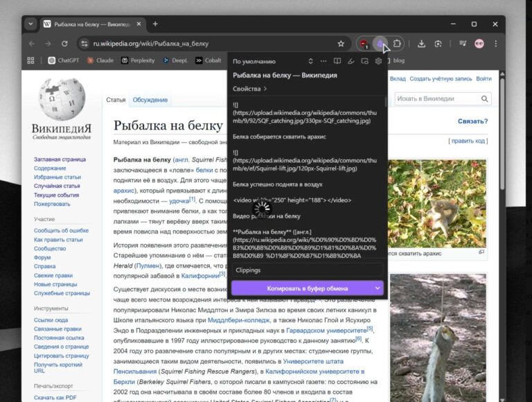Click the Clippings folder field
The height and width of the screenshot is (402, 532).
pos(307,270)
